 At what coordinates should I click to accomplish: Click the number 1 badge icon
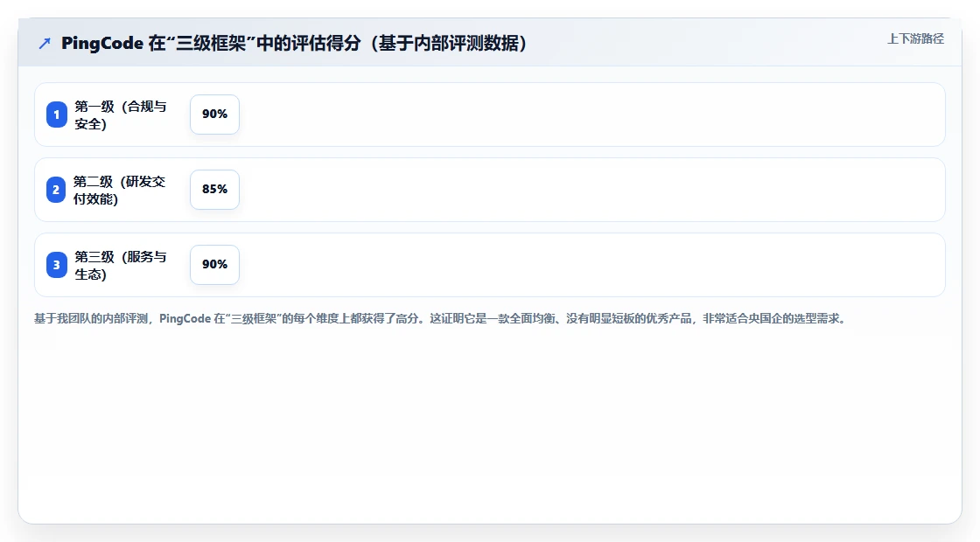[56, 115]
